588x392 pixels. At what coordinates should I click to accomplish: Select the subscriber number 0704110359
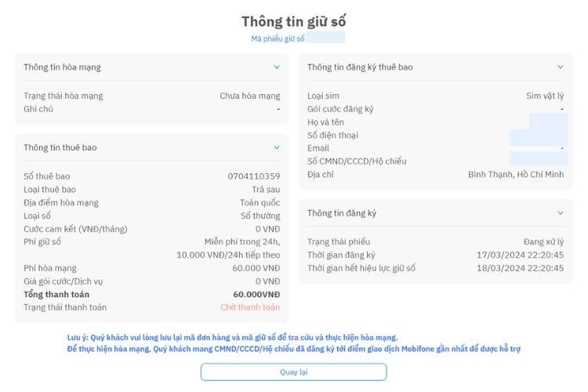254,176
